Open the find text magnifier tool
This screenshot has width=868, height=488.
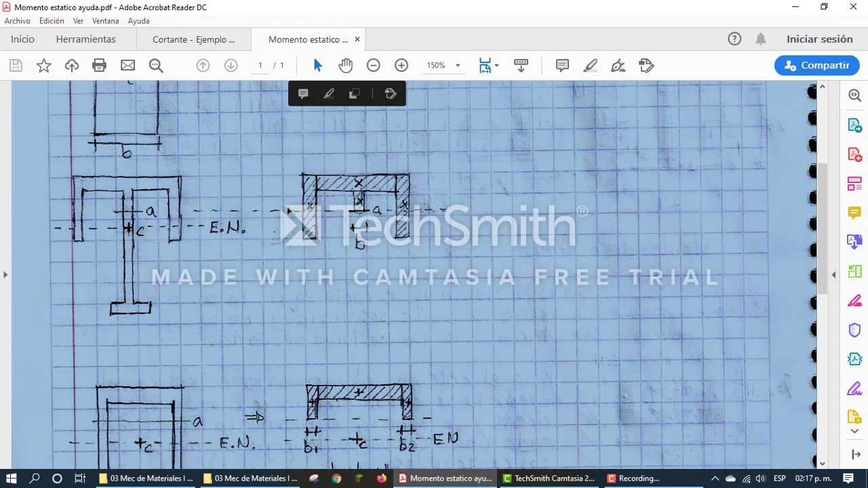coord(156,66)
